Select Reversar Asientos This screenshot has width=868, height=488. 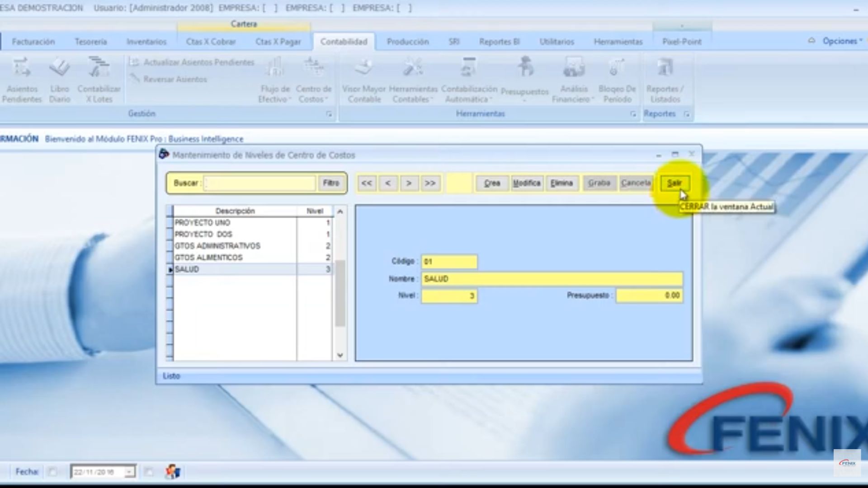175,79
